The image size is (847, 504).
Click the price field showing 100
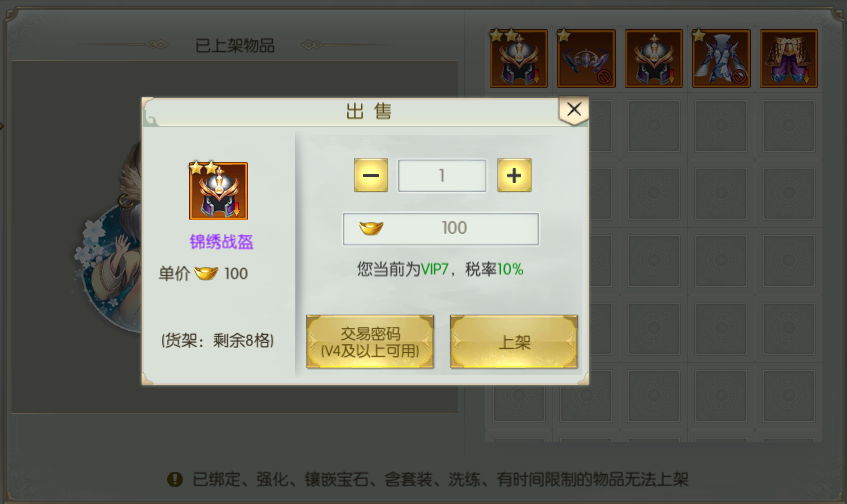point(440,229)
